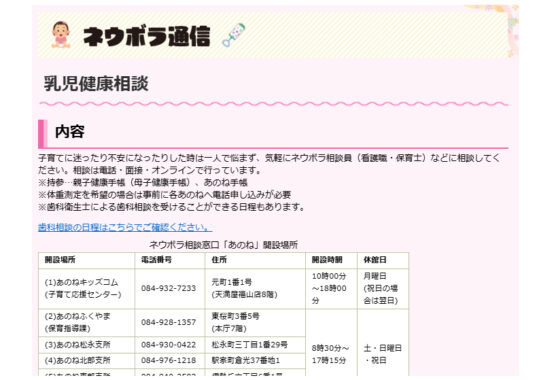The height and width of the screenshot is (380, 554).
Task: Select the あのね松永支所 row
Action: [x=172, y=345]
